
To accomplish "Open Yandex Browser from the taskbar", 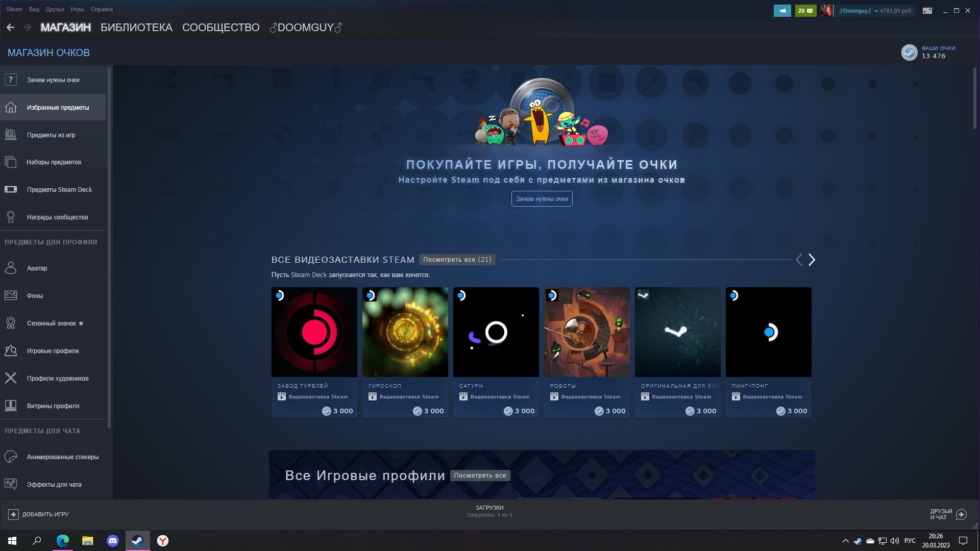I will [162, 540].
